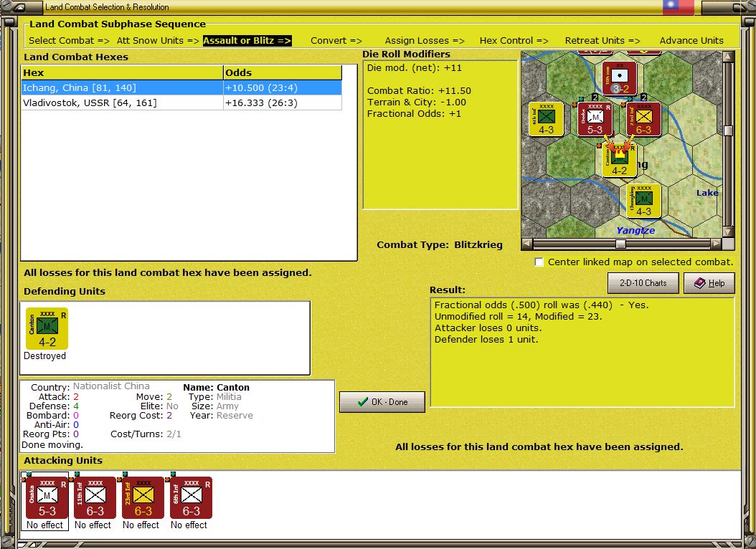Click the 3-2 red counter on the map
Image resolution: width=756 pixels, height=549 pixels.
[620, 78]
